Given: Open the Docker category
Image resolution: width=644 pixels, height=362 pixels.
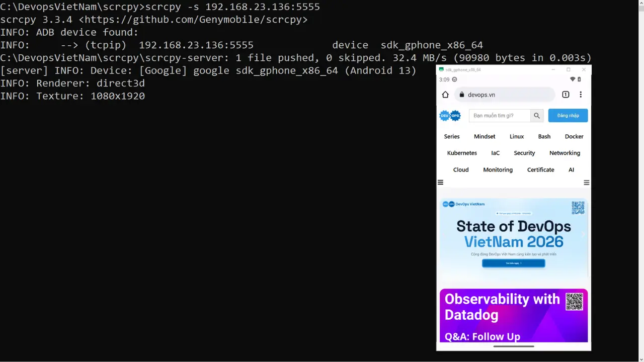Looking at the screenshot, I should coord(574,136).
